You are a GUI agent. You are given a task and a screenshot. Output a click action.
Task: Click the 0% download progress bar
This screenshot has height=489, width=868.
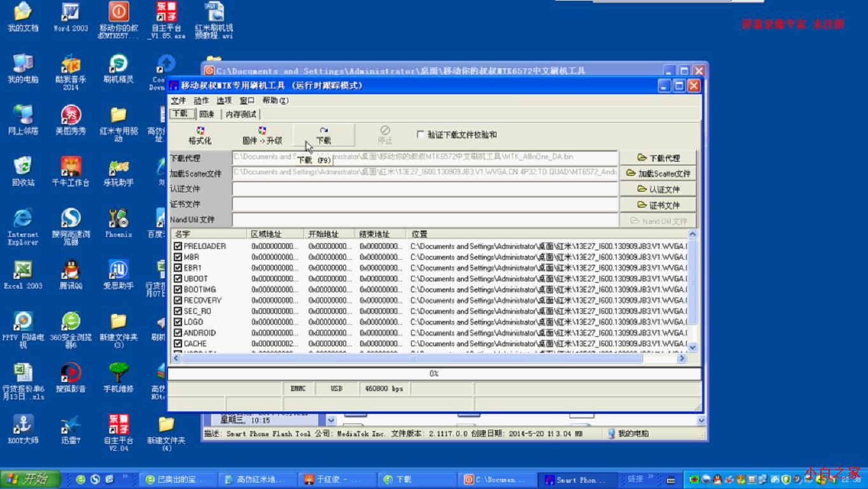tap(434, 374)
